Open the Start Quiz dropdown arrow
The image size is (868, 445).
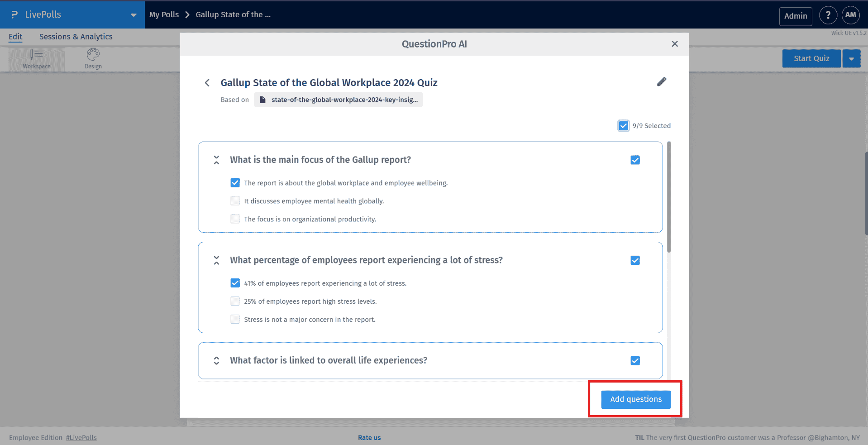[851, 58]
